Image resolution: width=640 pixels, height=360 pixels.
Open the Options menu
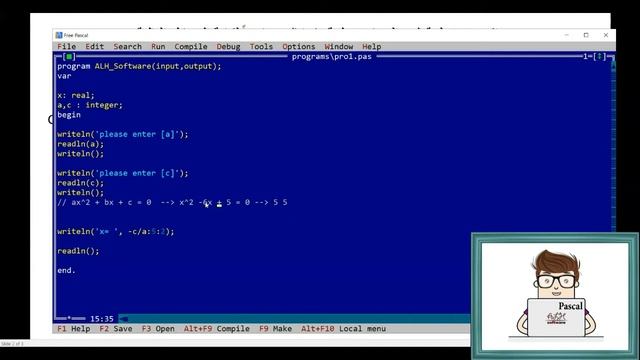(x=299, y=47)
